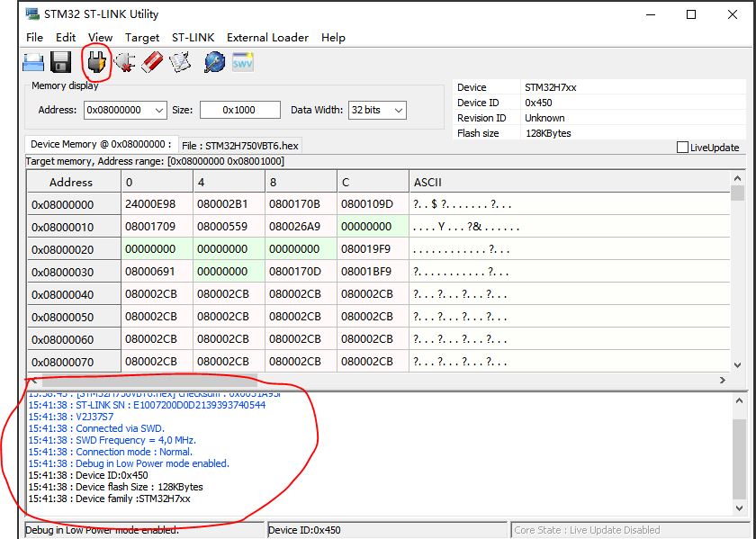Disconnect from target toolbar icon
756x539 pixels.
tap(124, 63)
